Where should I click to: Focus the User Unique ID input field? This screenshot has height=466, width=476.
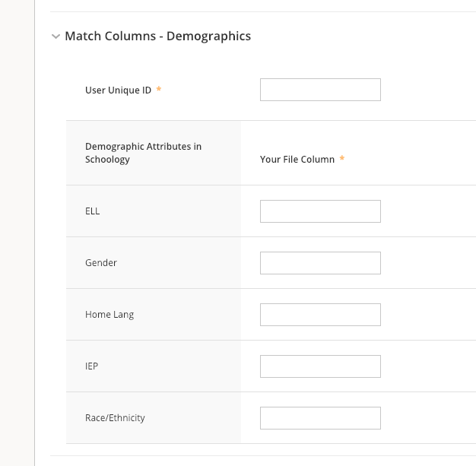pos(320,90)
